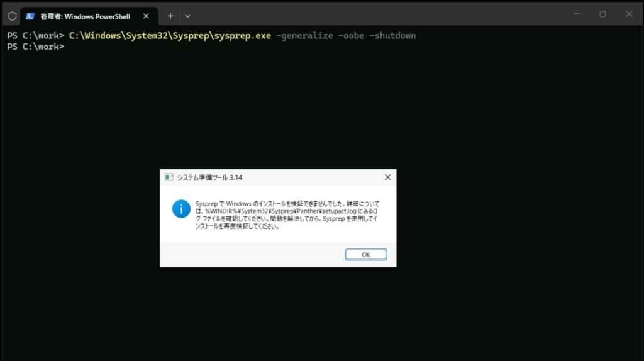This screenshot has width=644, height=361.
Task: Click the -generalize parameter in the command
Action: tap(304, 36)
